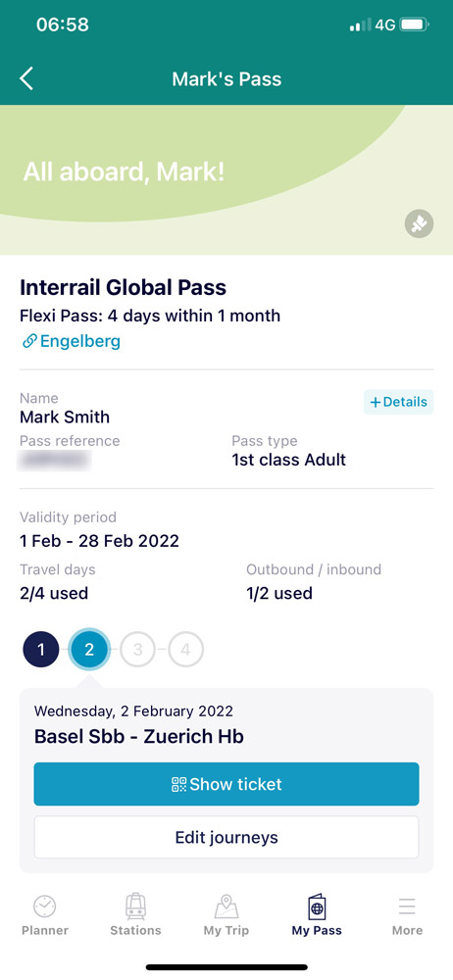This screenshot has height=980, width=453.
Task: Tap the QR code icon on ticket button
Action: (x=179, y=784)
